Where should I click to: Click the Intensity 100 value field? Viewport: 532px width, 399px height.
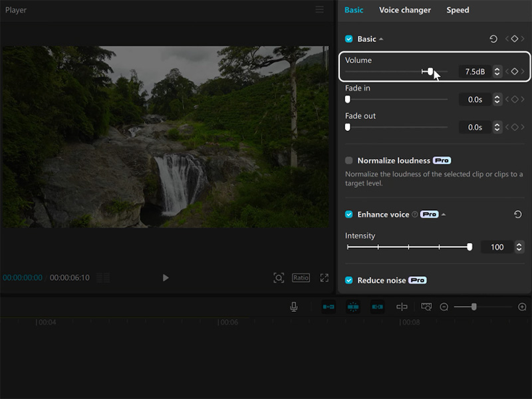tap(497, 247)
